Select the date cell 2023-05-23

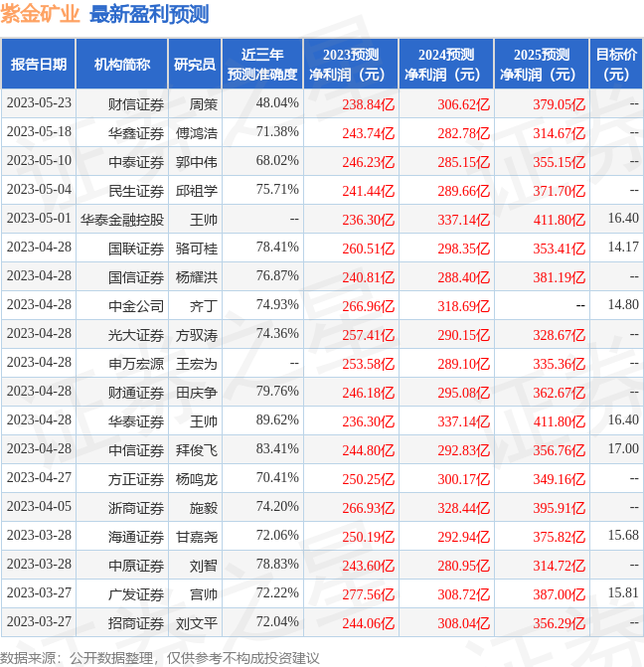point(39,103)
